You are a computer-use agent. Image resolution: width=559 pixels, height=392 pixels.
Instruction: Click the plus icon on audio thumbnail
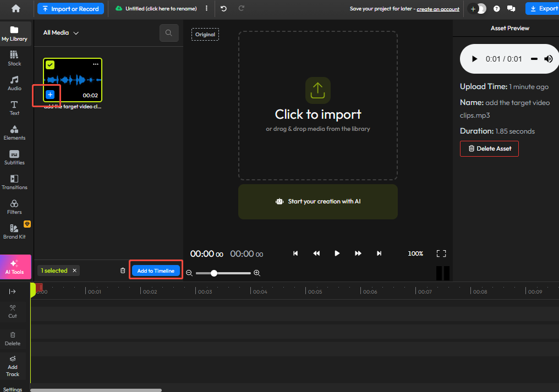point(50,95)
